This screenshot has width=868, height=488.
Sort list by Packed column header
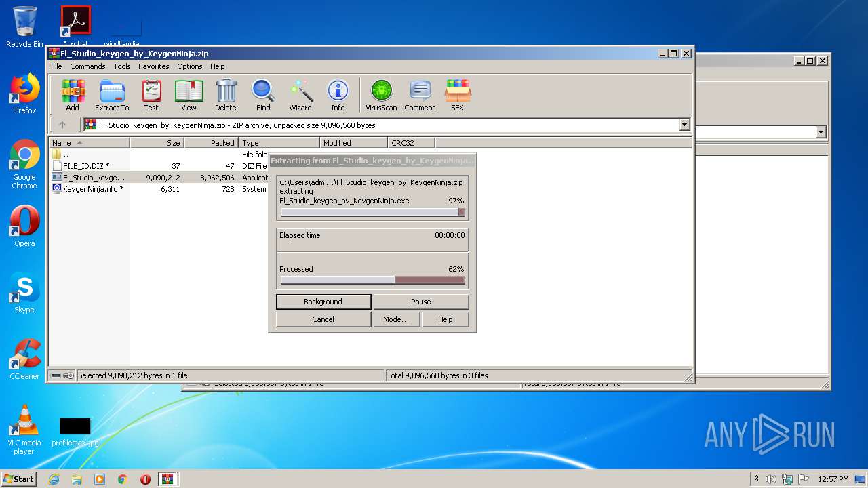point(211,143)
